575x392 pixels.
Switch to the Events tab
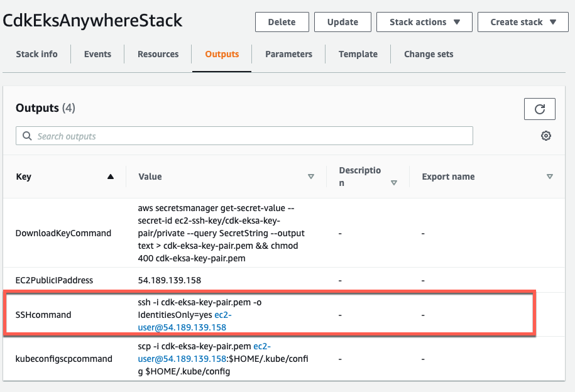[97, 54]
